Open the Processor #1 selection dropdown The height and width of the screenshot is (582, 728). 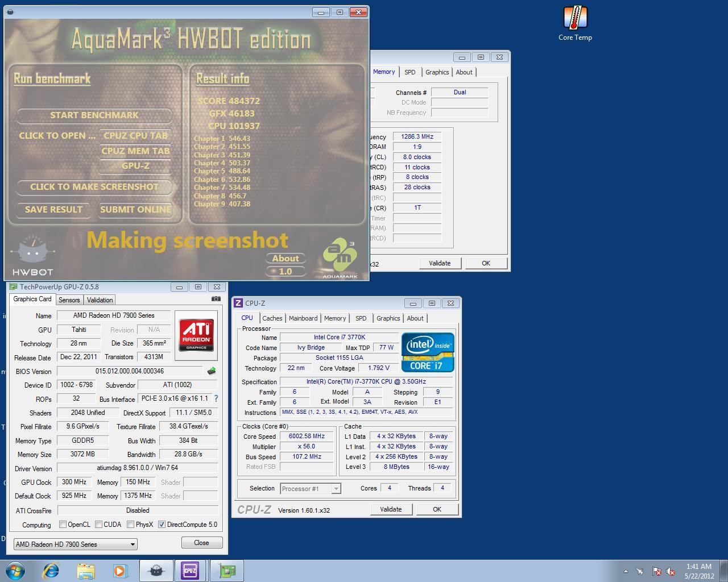coord(310,488)
